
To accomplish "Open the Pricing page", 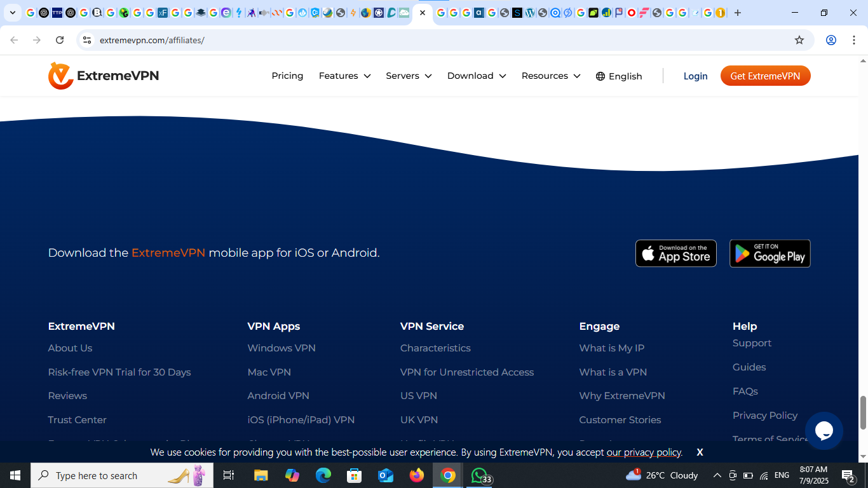I will (x=287, y=76).
